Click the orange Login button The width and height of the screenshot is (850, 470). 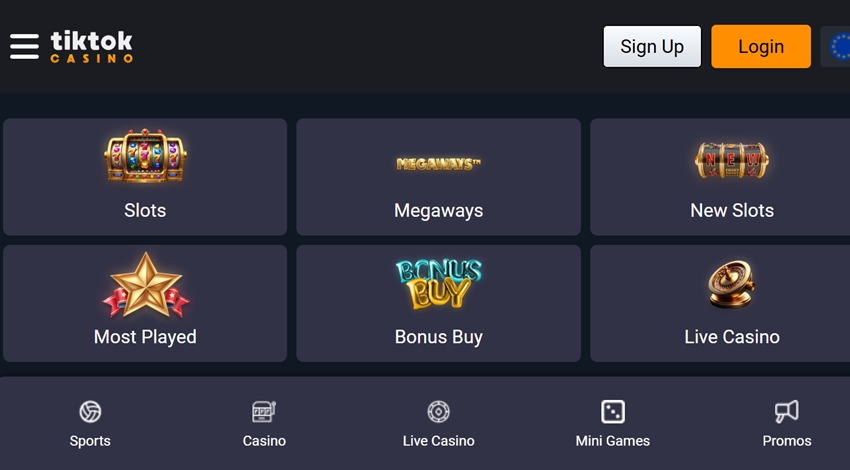click(761, 47)
